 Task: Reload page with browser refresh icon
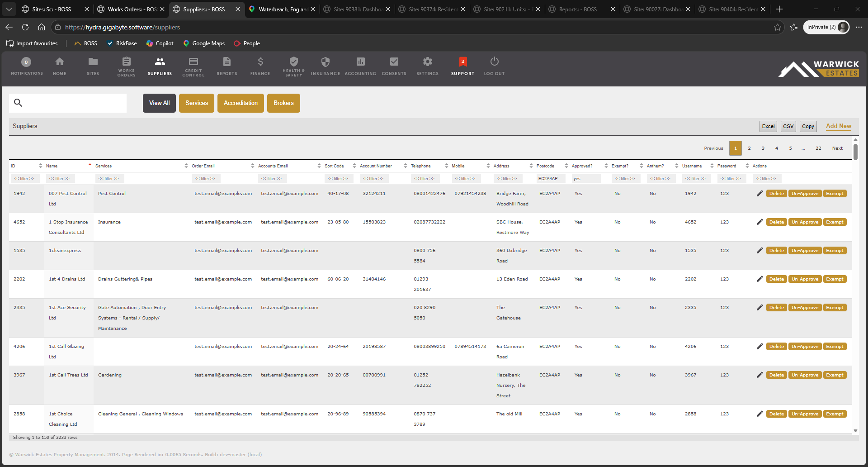[x=25, y=27]
